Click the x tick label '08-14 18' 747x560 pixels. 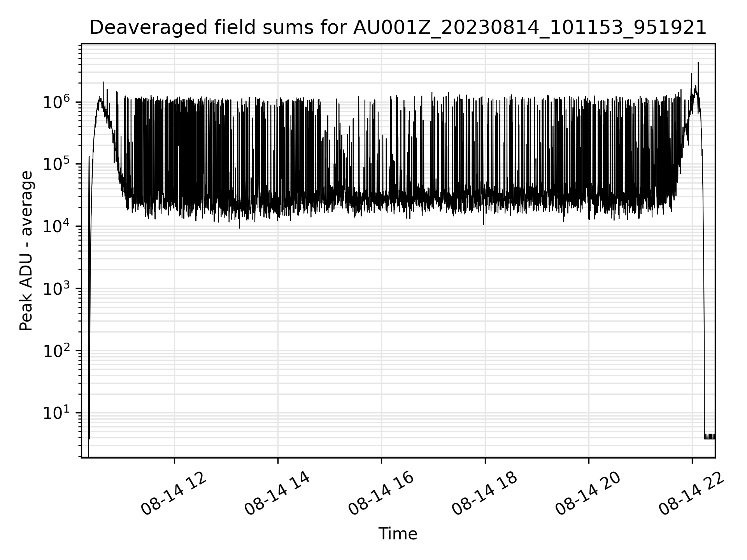[x=484, y=493]
